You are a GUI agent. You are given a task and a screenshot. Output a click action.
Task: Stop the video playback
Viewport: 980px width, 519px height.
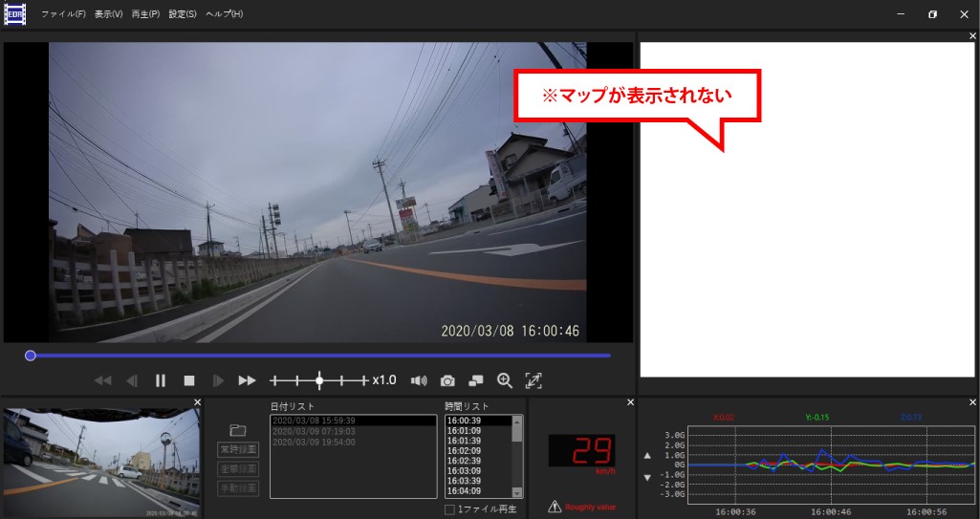[189, 380]
